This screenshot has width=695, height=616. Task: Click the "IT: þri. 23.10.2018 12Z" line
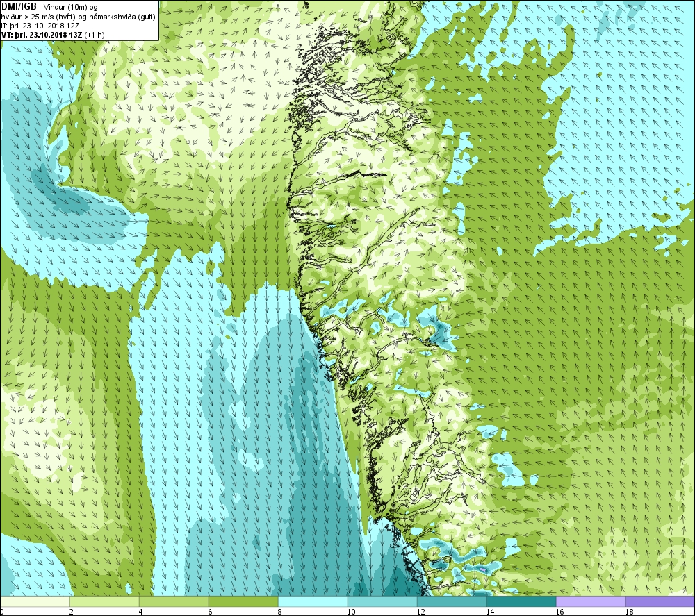40,26
